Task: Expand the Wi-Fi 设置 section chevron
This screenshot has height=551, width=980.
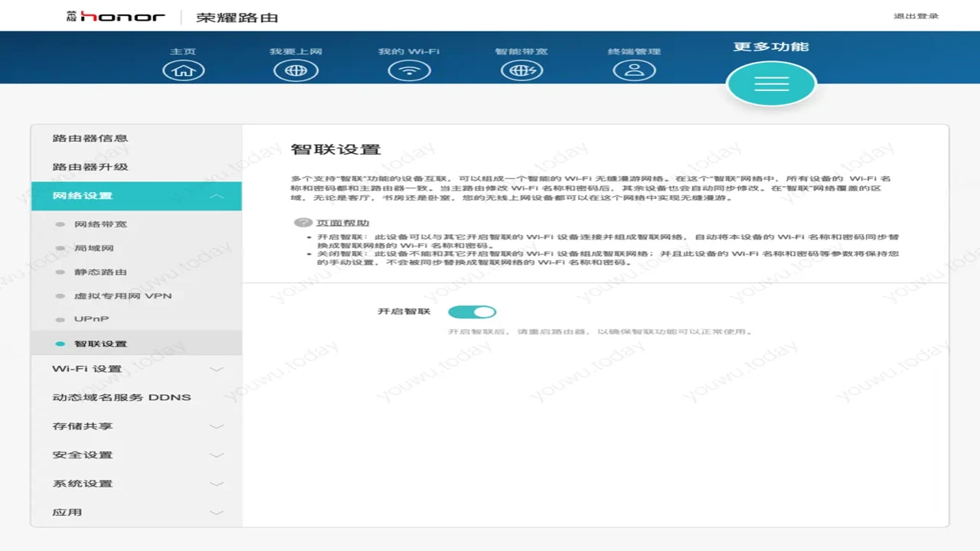Action: point(217,369)
